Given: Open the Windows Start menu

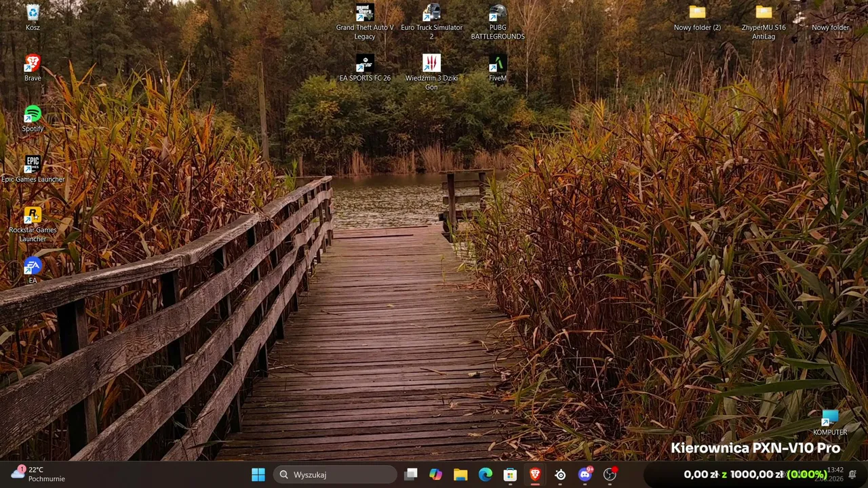Looking at the screenshot, I should (258, 474).
